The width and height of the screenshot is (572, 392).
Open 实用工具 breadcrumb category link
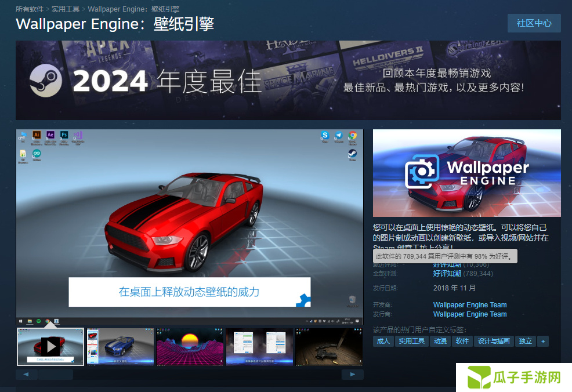tap(66, 9)
